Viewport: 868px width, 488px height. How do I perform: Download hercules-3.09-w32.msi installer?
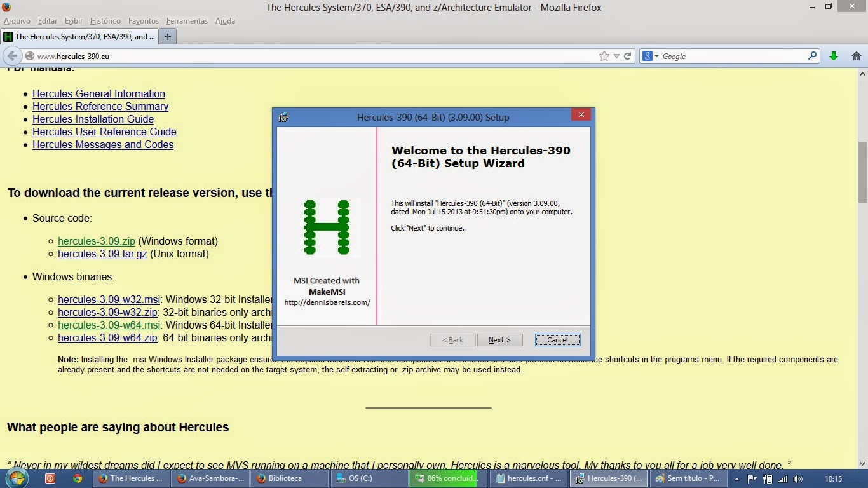point(109,299)
